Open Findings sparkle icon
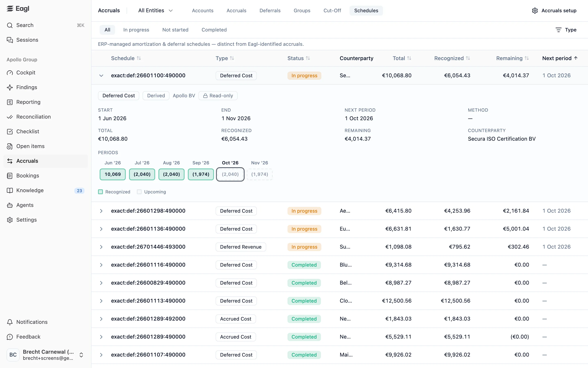This screenshot has height=368, width=588. coord(10,87)
